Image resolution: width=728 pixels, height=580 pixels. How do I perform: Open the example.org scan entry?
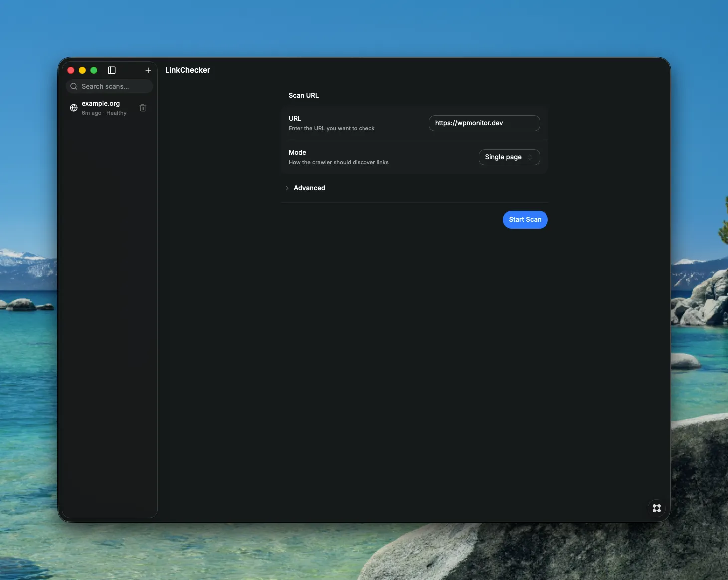[x=109, y=108]
